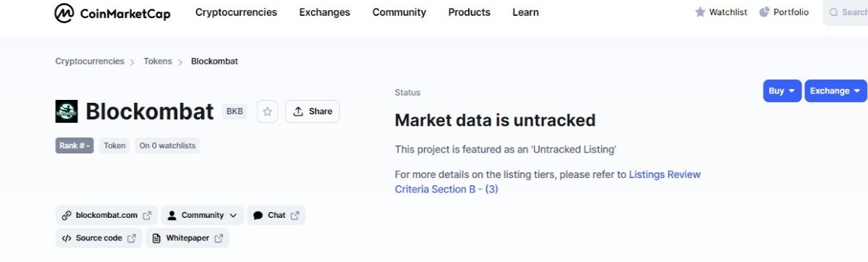The height and width of the screenshot is (262, 868).
Task: Expand the Buy dropdown button
Action: pyautogui.click(x=782, y=91)
